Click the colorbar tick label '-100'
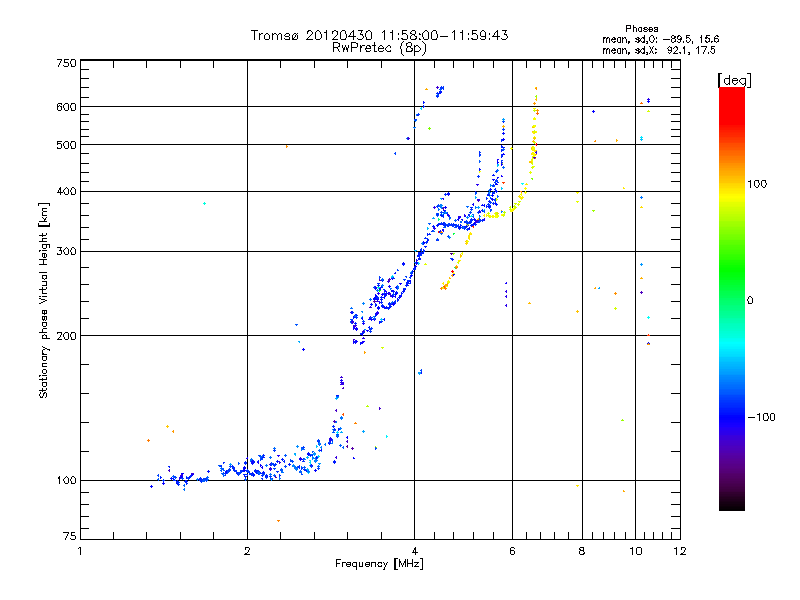Screen dimensions: 800x600 click(x=761, y=417)
